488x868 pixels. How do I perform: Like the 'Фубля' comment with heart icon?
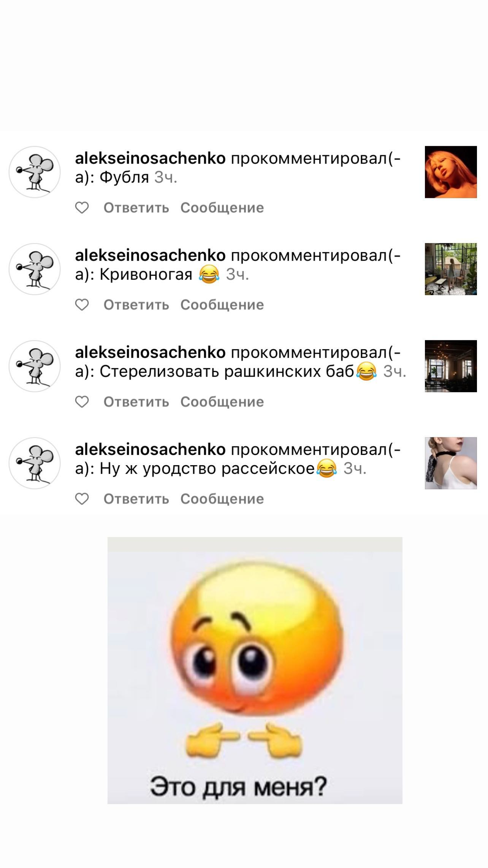coord(82,208)
